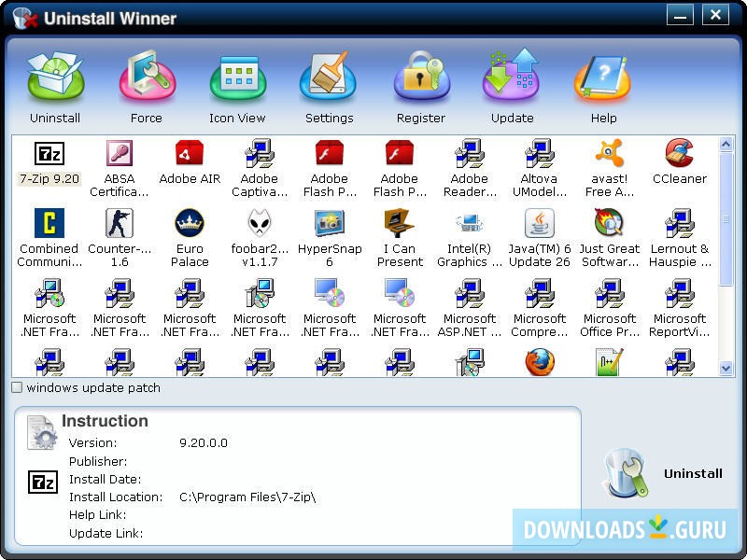Click the Register toolbar icon
747x560 pixels.
420,84
